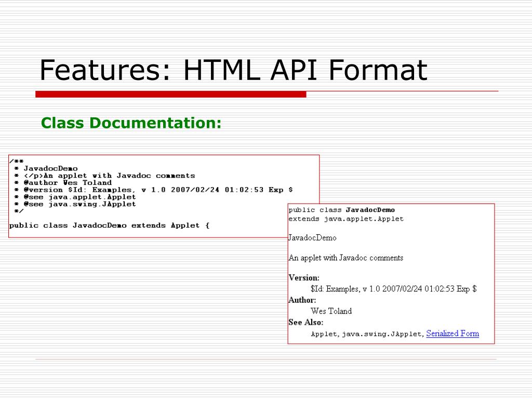532x399 pixels.
Task: Click the 'Class Documentation:' heading
Action: (x=131, y=123)
